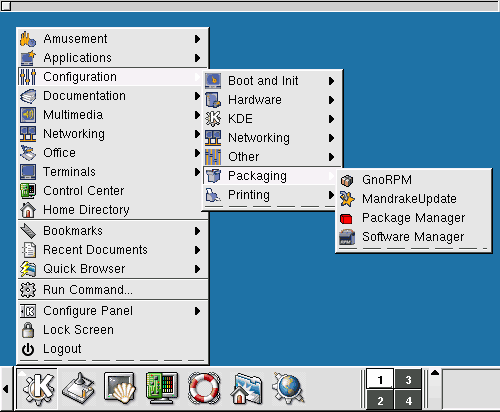Switch to virtual desktop 2
Viewport: 500px width, 412px height.
click(x=380, y=399)
